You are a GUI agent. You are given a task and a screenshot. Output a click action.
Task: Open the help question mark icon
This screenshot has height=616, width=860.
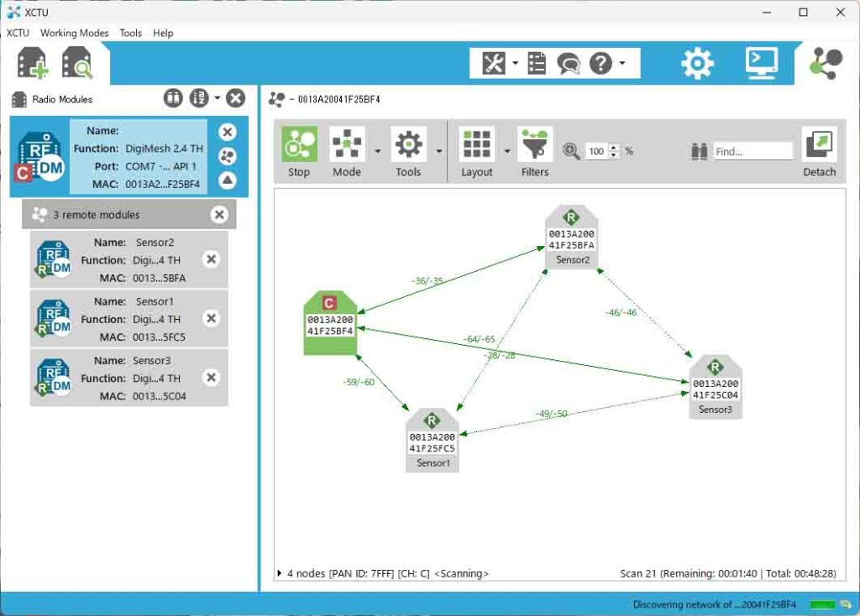pyautogui.click(x=600, y=64)
